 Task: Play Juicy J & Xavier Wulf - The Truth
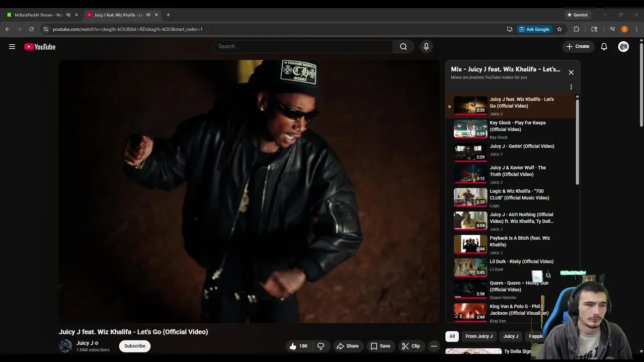pos(510,174)
